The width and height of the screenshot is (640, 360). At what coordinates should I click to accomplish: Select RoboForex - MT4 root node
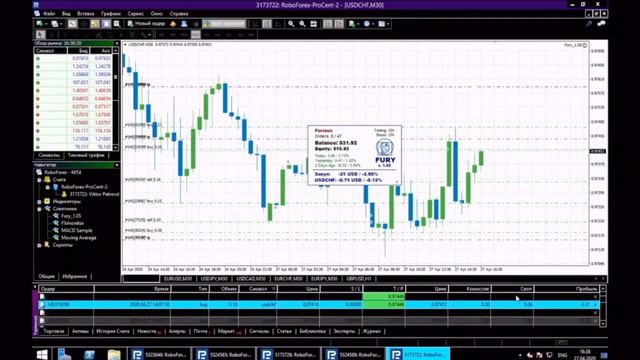coord(62,172)
